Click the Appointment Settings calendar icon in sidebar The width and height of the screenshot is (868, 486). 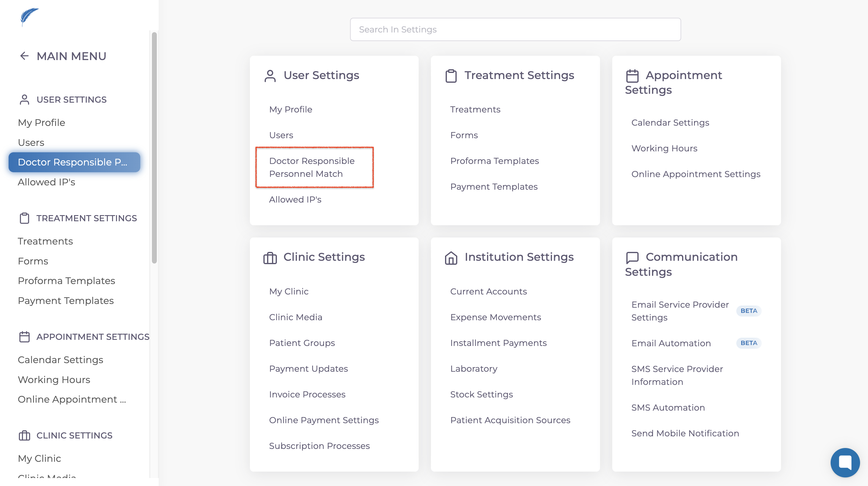[x=24, y=337]
